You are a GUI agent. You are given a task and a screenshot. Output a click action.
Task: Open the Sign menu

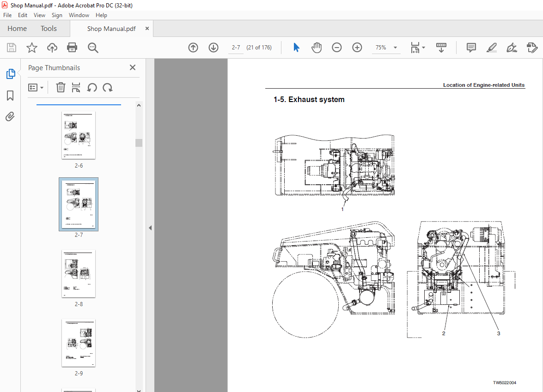57,15
